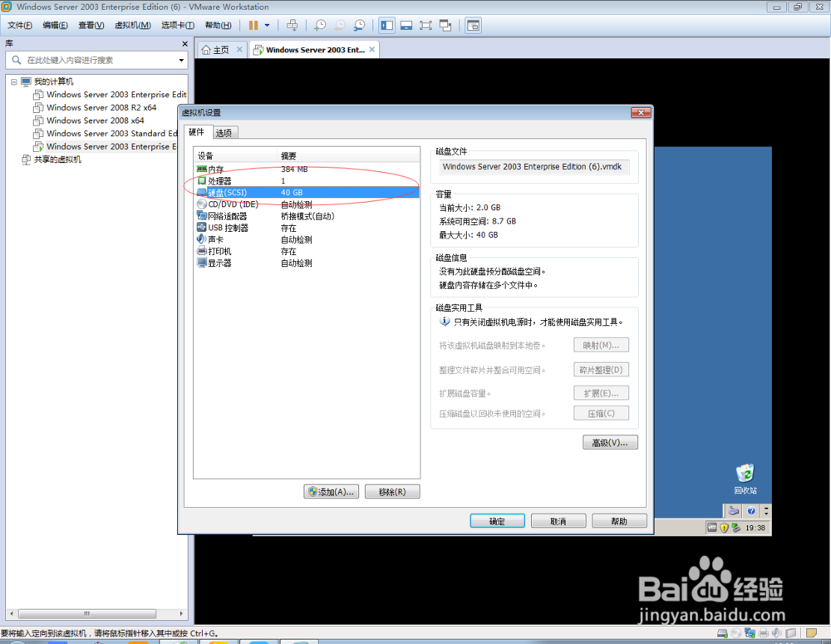
Task: Click the network adapter status bar icon
Action: click(750, 633)
